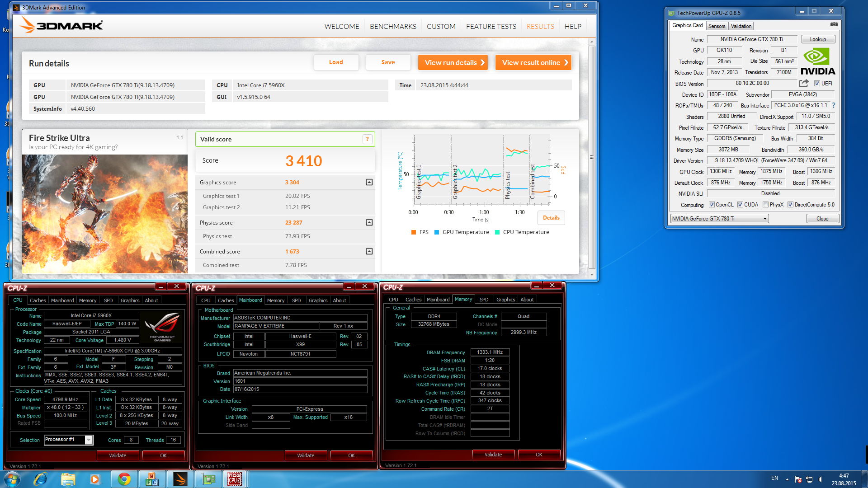Open the Graphics tab in Mainboard CPU-Z window

pos(318,300)
